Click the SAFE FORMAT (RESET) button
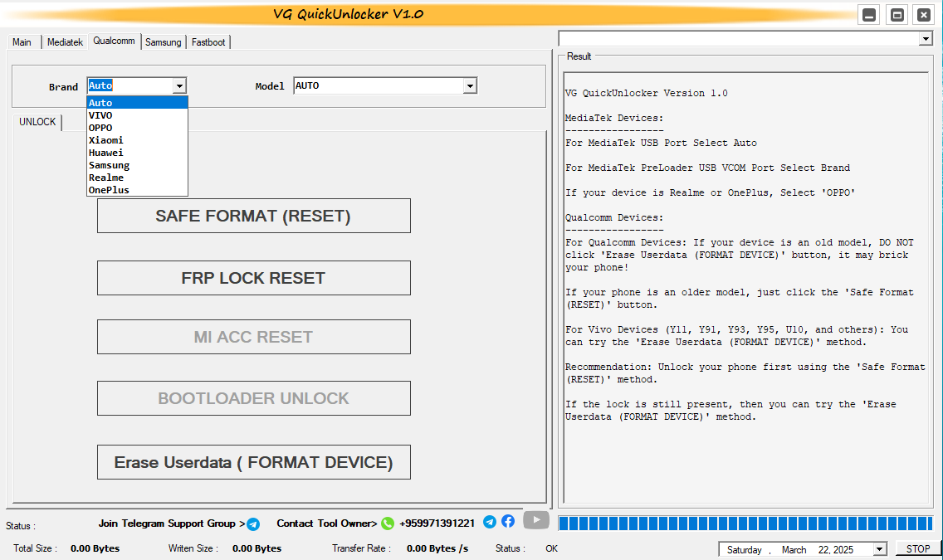943x560 pixels. pos(253,215)
